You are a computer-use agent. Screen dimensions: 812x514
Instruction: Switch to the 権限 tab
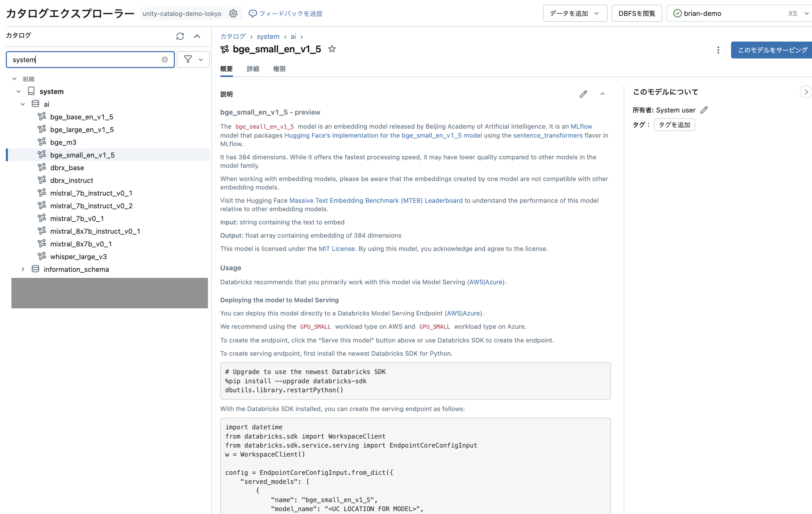click(279, 69)
